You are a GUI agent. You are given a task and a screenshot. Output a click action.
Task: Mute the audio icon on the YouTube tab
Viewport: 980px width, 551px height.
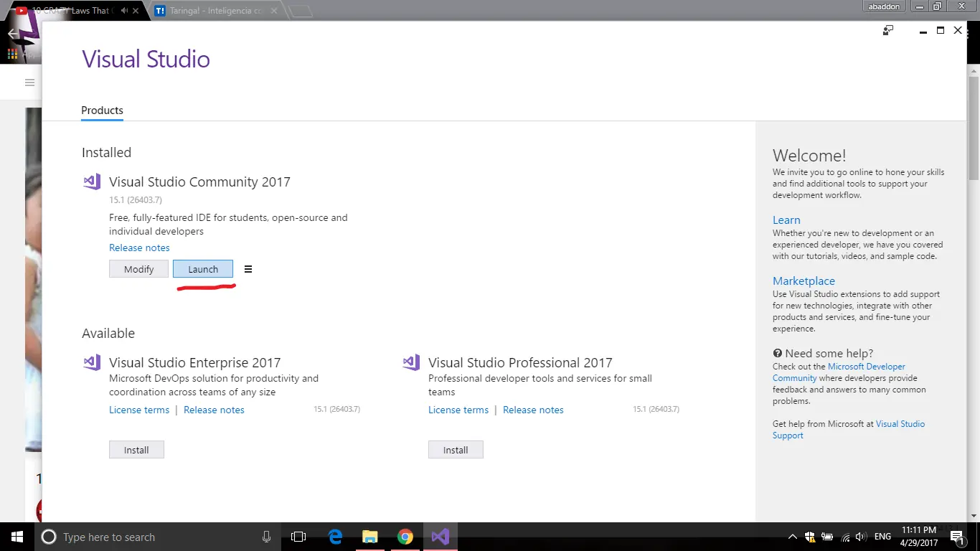point(125,11)
